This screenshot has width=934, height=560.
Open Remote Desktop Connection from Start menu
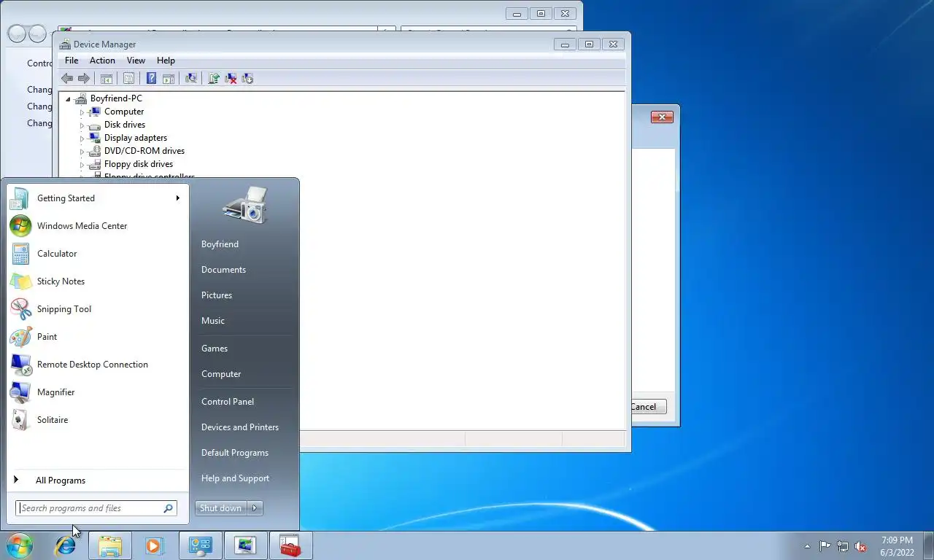(x=96, y=365)
